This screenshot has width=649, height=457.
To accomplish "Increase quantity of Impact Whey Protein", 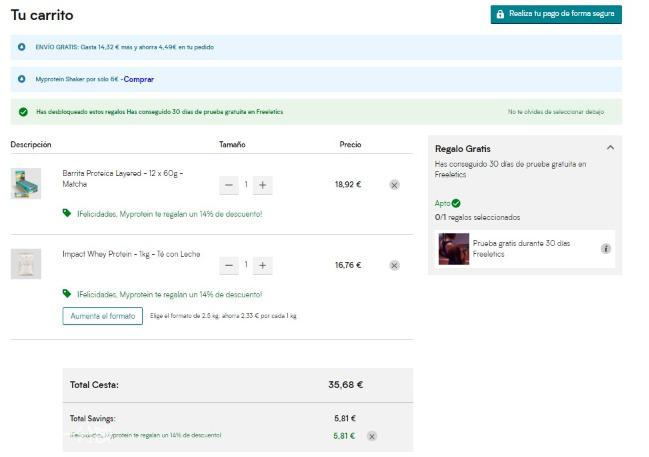I will coord(262,265).
